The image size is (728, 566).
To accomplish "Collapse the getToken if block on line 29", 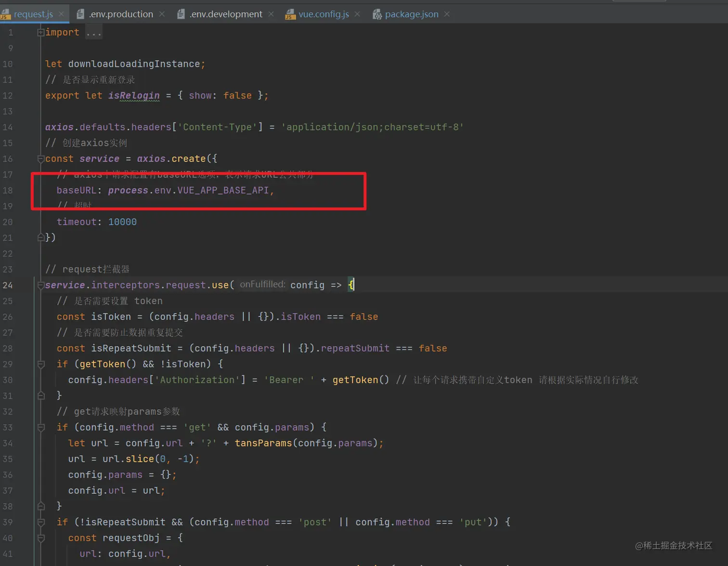I will tap(41, 364).
